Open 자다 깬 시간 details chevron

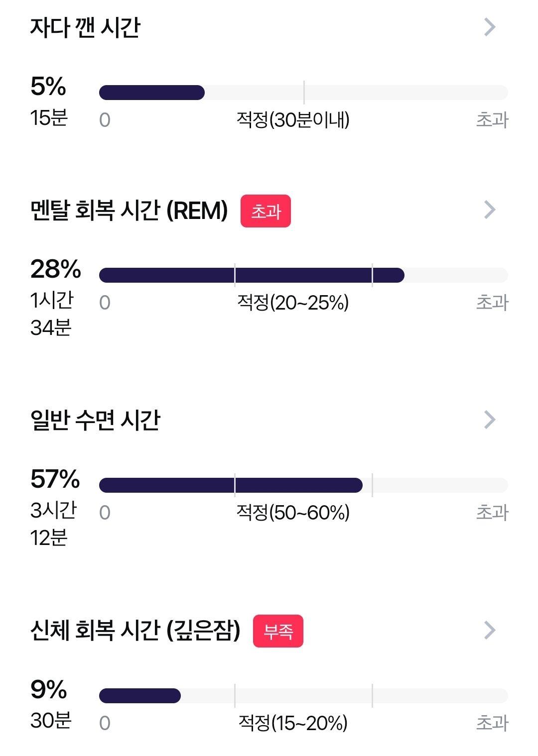tap(490, 27)
